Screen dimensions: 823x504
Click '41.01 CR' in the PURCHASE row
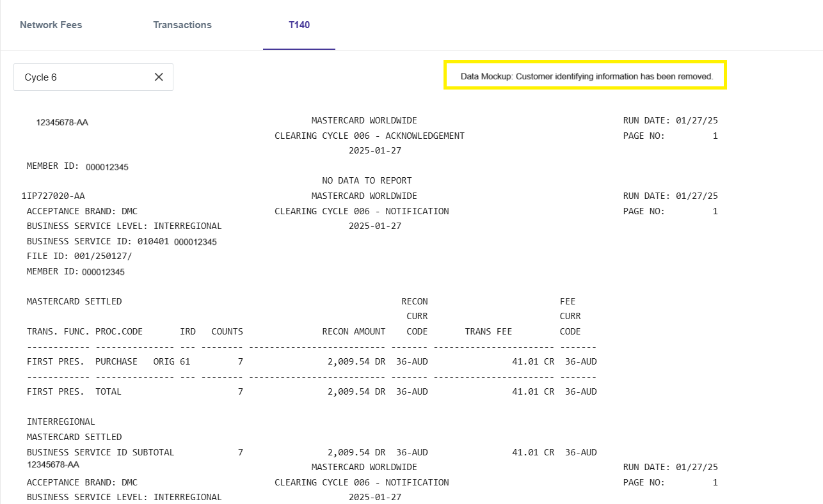pos(533,361)
